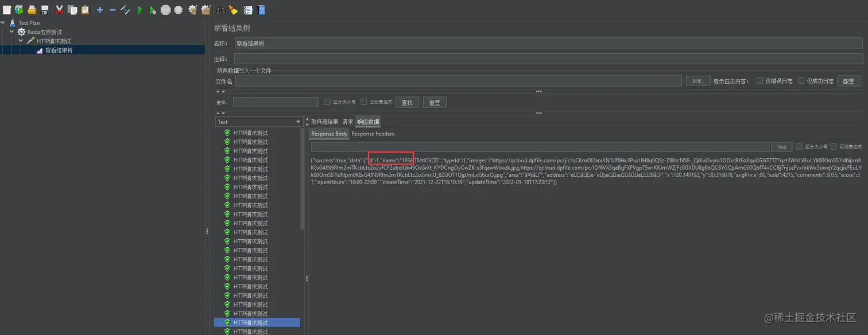
Task: Click the Copy toolbar icon
Action: point(72,10)
